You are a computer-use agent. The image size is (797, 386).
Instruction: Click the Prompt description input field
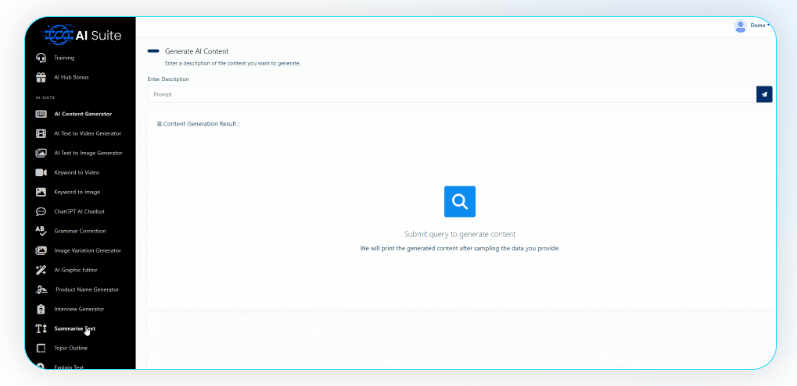click(451, 95)
